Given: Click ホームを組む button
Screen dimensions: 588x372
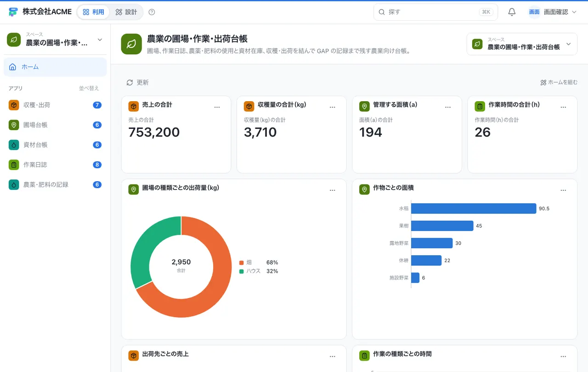Looking at the screenshot, I should tap(559, 83).
